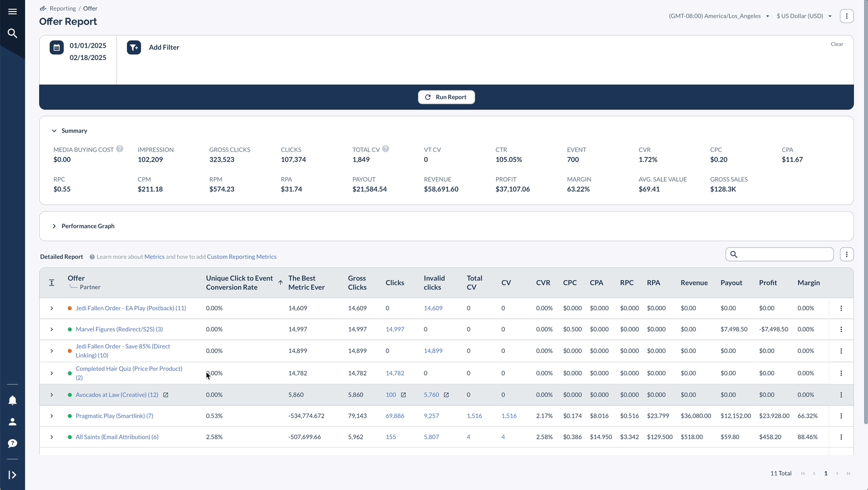The image size is (868, 490).
Task: Open Pragmatic Play (Smartlink) offer link
Action: click(114, 416)
